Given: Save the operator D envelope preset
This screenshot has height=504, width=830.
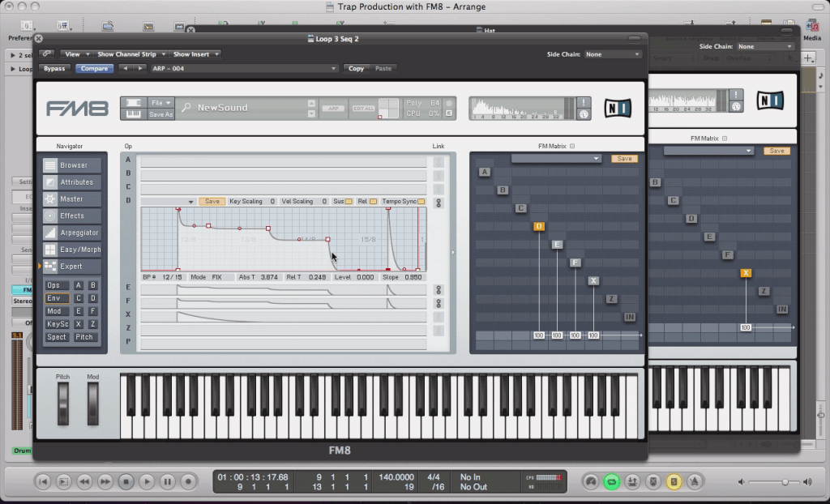Looking at the screenshot, I should click(212, 202).
